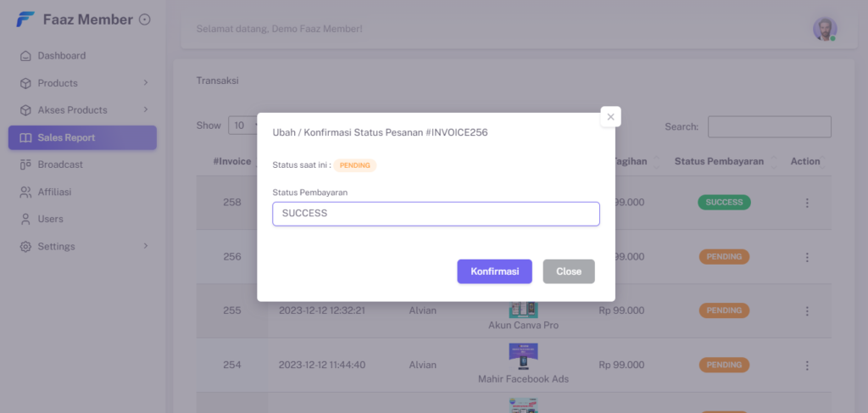
Task: Click the Broadcast icon in sidebar
Action: pos(25,165)
